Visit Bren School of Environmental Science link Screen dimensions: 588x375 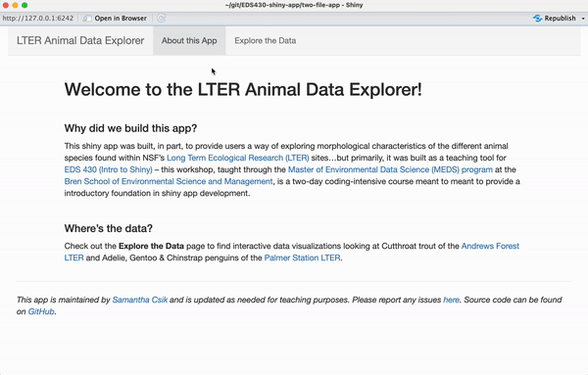(169, 181)
